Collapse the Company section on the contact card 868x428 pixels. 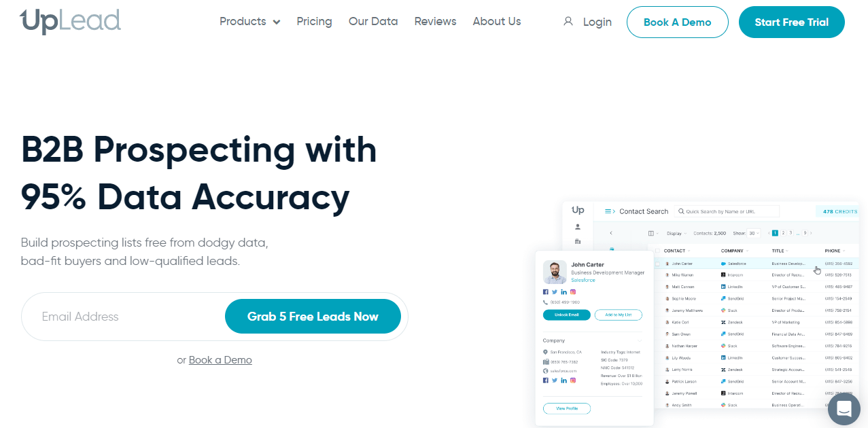point(640,341)
